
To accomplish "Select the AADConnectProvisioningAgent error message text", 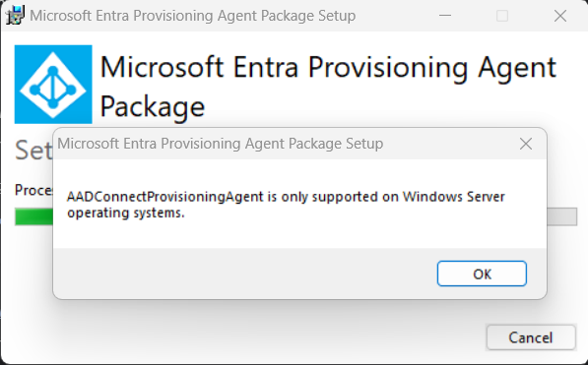I will click(286, 205).
